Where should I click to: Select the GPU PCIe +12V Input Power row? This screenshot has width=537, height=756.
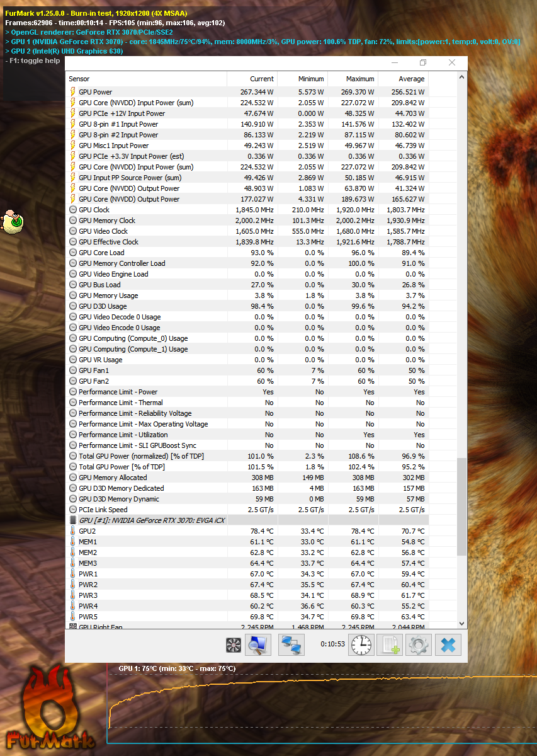click(x=247, y=113)
